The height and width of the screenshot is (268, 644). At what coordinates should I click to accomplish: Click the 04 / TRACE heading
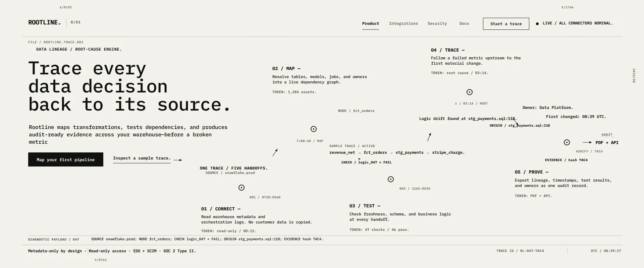tap(448, 50)
